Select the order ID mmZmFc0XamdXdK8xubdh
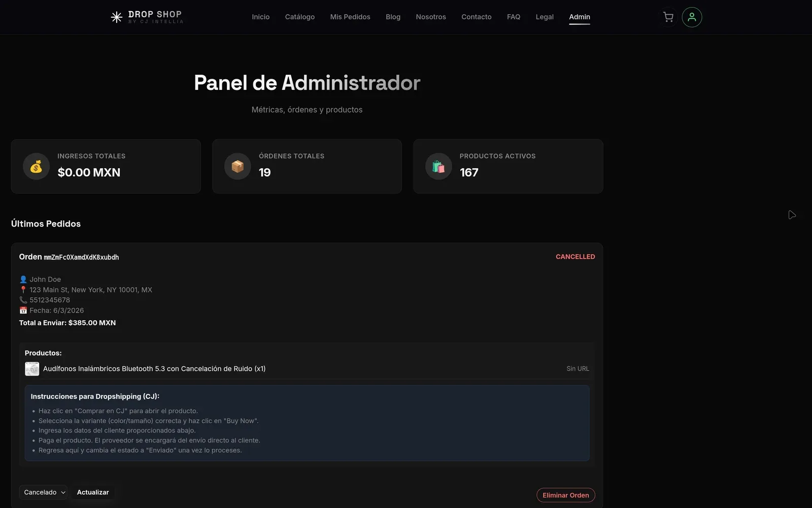Viewport: 812px width, 508px height. pyautogui.click(x=81, y=258)
